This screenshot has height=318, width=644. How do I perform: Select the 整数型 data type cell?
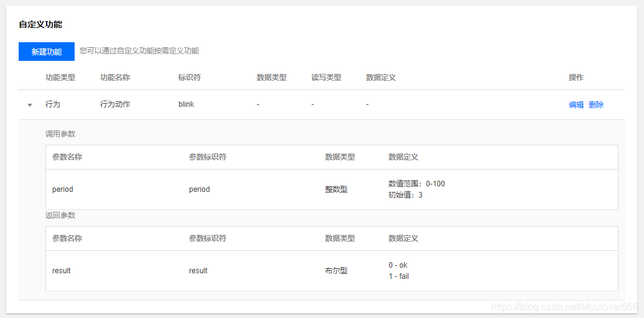(x=336, y=189)
